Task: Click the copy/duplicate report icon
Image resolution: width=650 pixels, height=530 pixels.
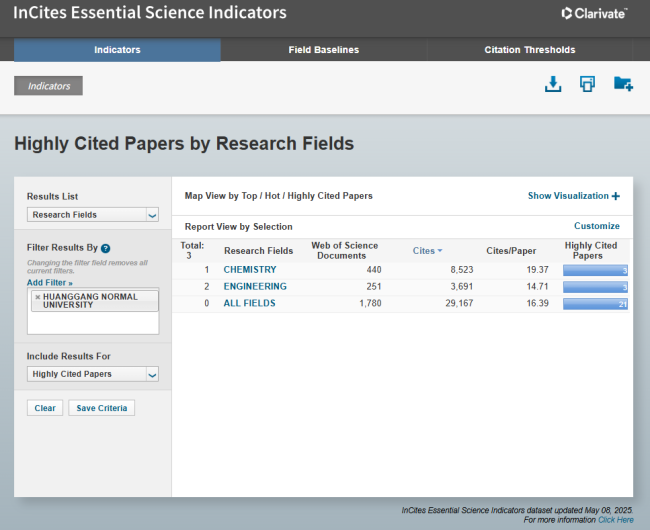Action: click(587, 85)
